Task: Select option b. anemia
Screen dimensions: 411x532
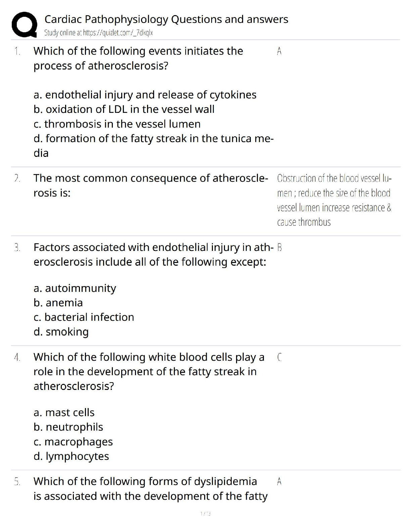Action: tap(58, 303)
